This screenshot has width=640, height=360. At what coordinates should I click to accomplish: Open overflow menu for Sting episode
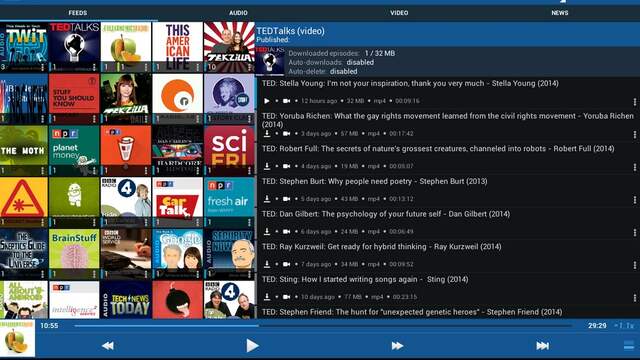(635, 298)
